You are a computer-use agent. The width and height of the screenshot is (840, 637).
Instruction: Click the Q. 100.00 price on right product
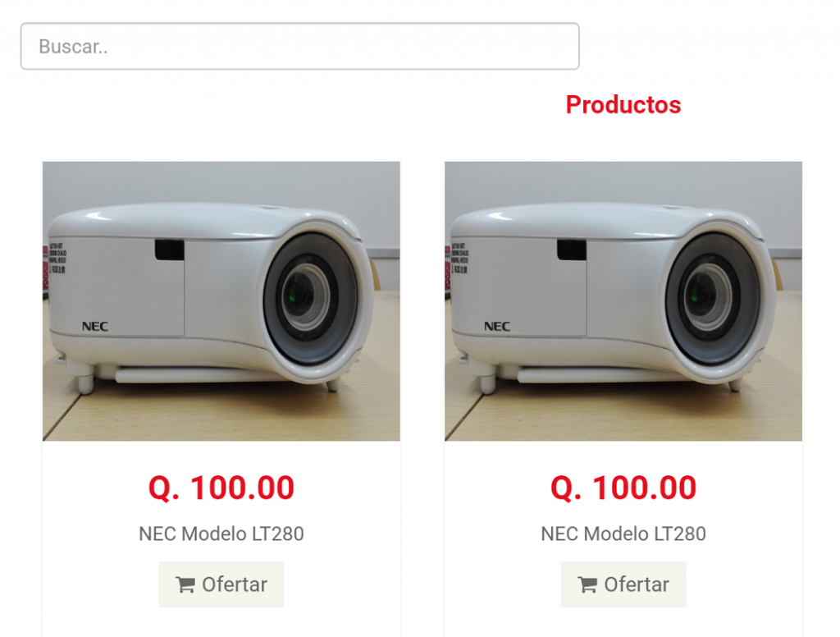tap(623, 488)
